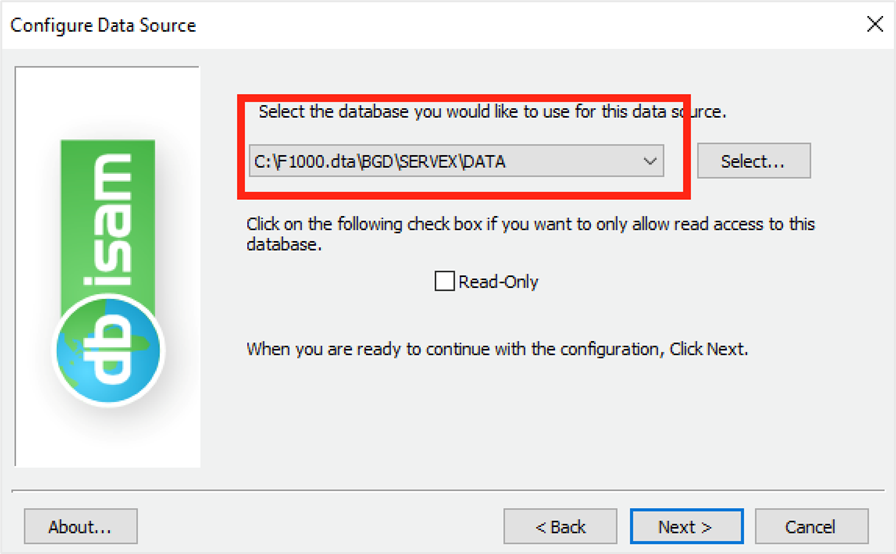The width and height of the screenshot is (896, 554).
Task: Click the database path text C:\F1000.dta\BGD\SERVEX\DATA
Action: [x=378, y=161]
